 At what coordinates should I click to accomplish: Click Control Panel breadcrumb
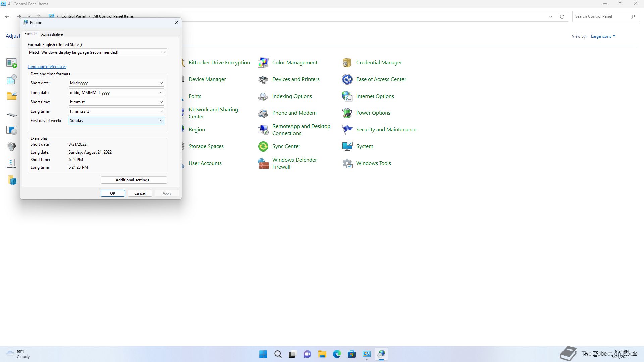coord(73,16)
